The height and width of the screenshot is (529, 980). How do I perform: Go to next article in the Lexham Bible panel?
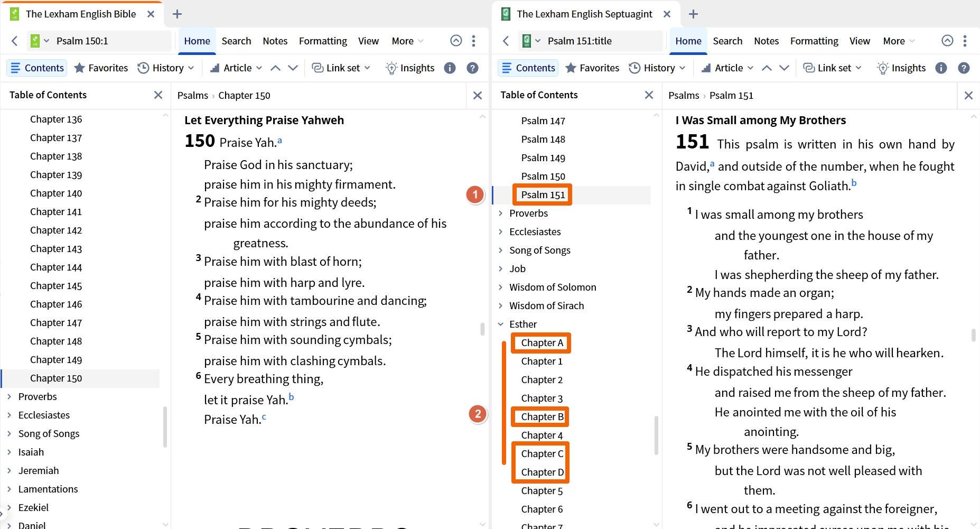point(293,68)
